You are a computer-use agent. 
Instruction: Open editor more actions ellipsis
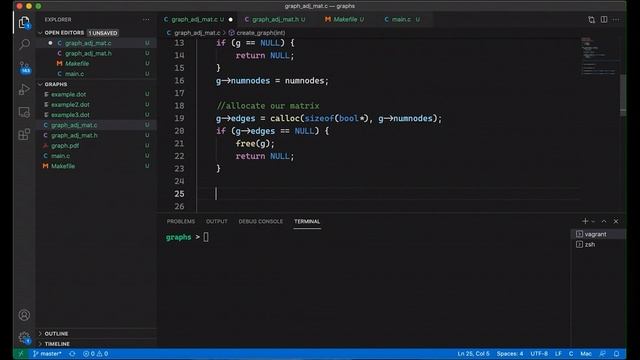point(616,20)
